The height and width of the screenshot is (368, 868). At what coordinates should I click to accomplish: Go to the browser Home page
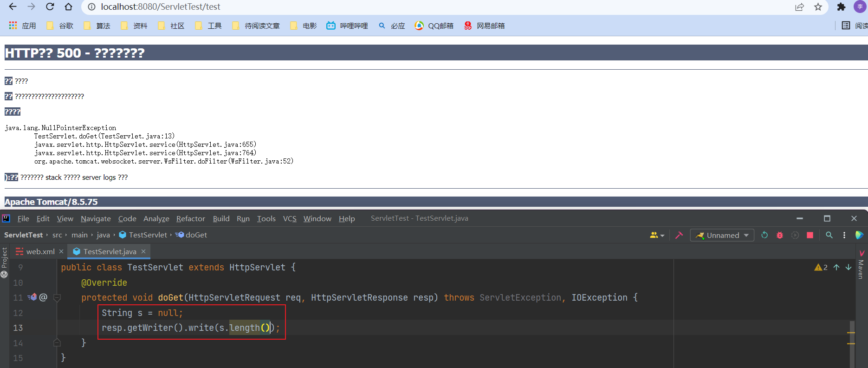(68, 7)
